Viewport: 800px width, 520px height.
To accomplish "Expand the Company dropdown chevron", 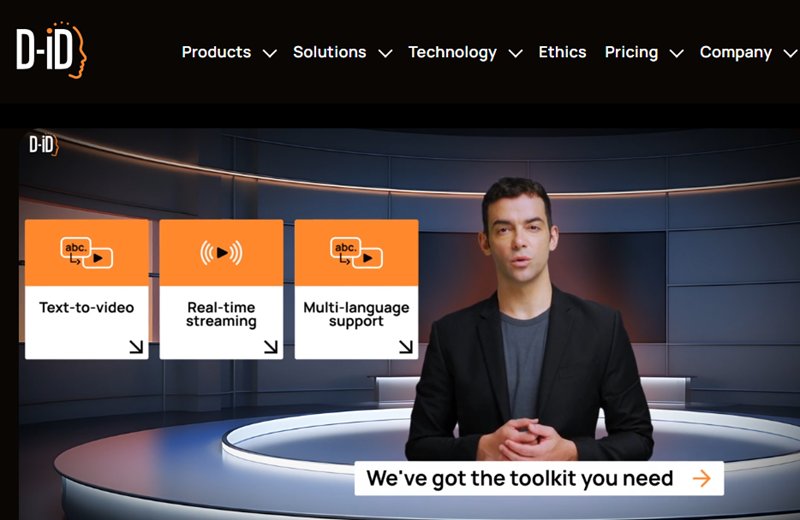I will click(789, 54).
